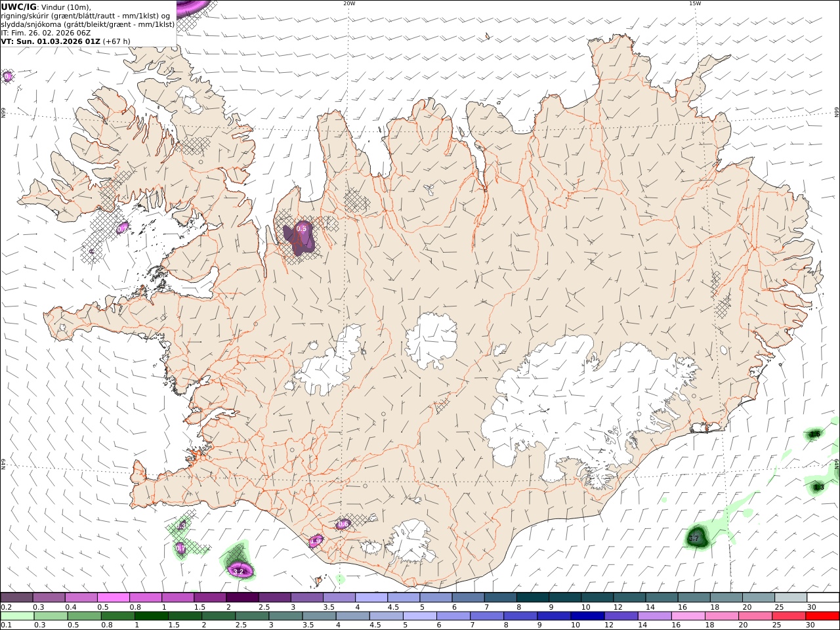Click the '20' label in the upper scale

[747, 607]
